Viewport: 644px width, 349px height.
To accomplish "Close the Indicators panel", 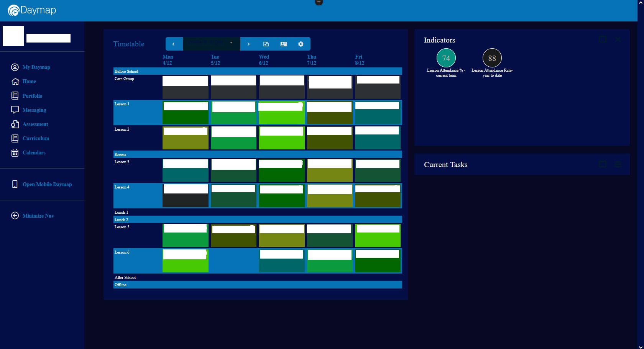I will point(618,39).
